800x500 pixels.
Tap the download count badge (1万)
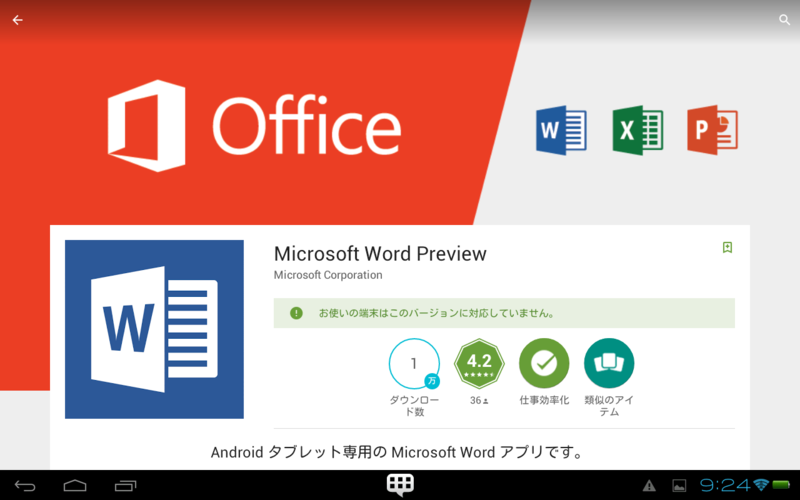(414, 364)
